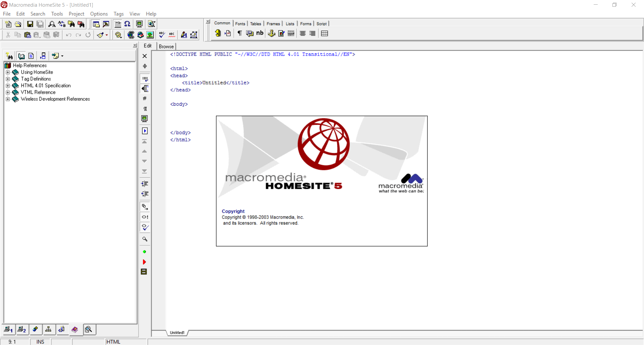Screen dimensions: 644x345
Task: Switch to the Script toolbar tab
Action: point(321,23)
